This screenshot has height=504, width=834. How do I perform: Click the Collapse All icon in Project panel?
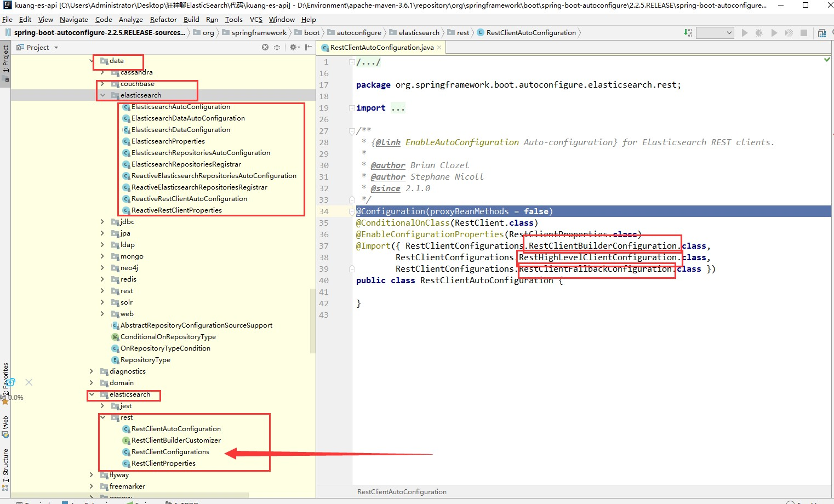[277, 48]
